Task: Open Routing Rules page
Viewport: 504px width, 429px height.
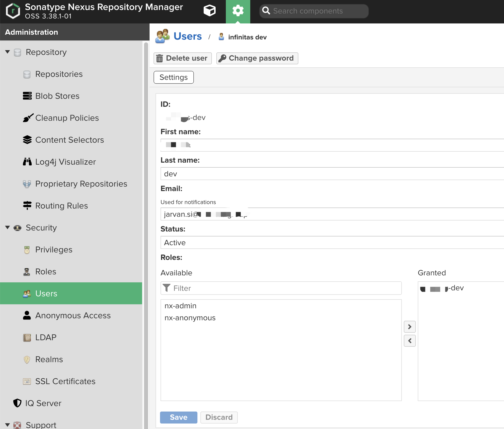Action: coord(71,206)
